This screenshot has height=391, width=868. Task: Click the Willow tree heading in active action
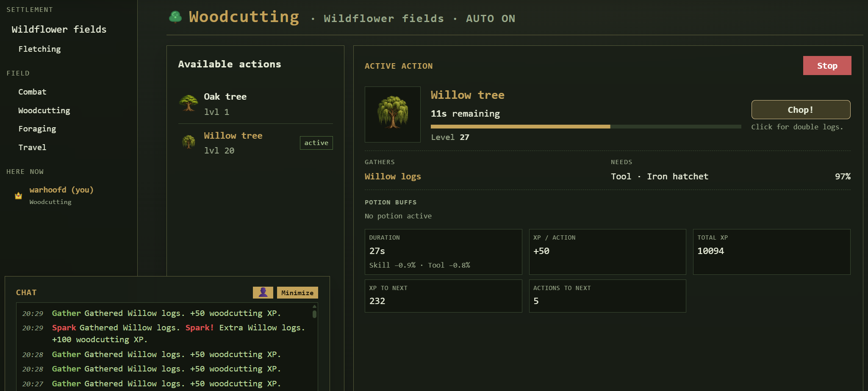[x=468, y=95]
